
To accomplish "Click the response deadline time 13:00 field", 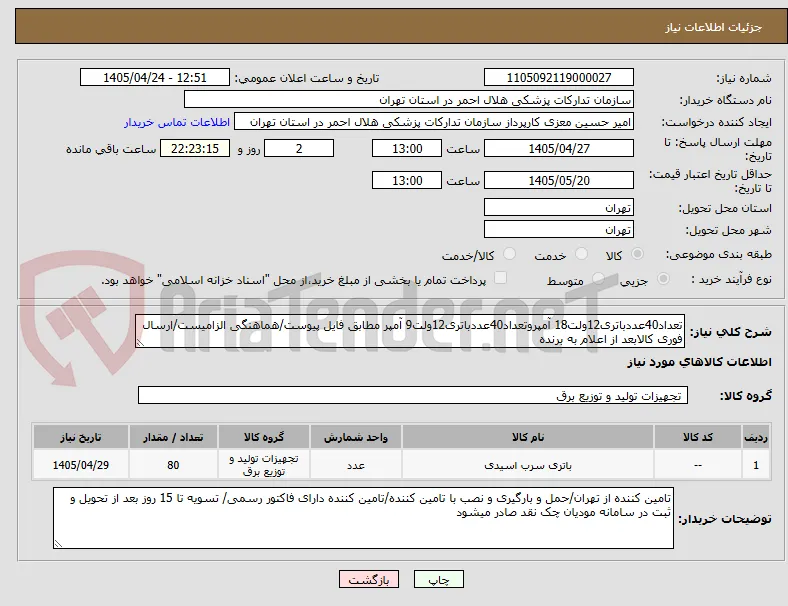I will pos(407,148).
